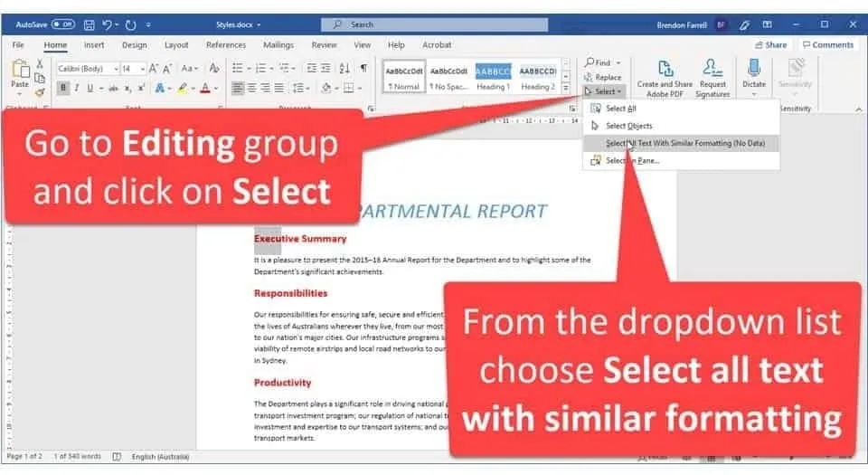Choose Select Objects from the dropdown menu
Screen dimensions: 868x475
click(x=681, y=126)
